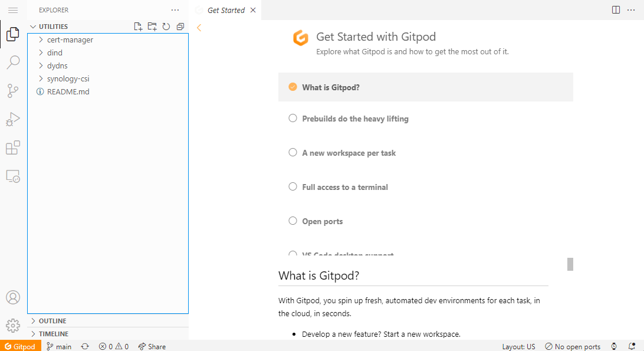Click the New Folder icon in Explorer
This screenshot has height=351, width=644.
pos(152,27)
